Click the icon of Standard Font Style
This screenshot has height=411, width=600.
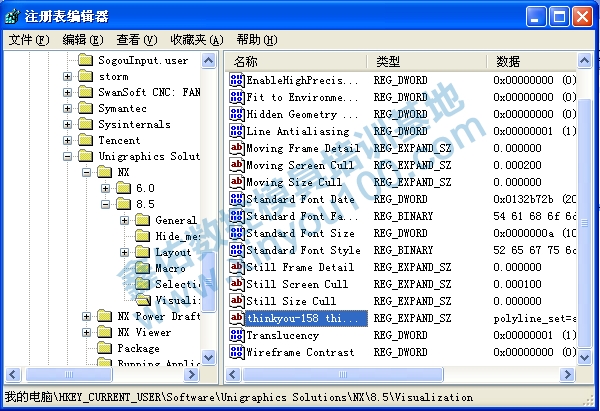(236, 250)
